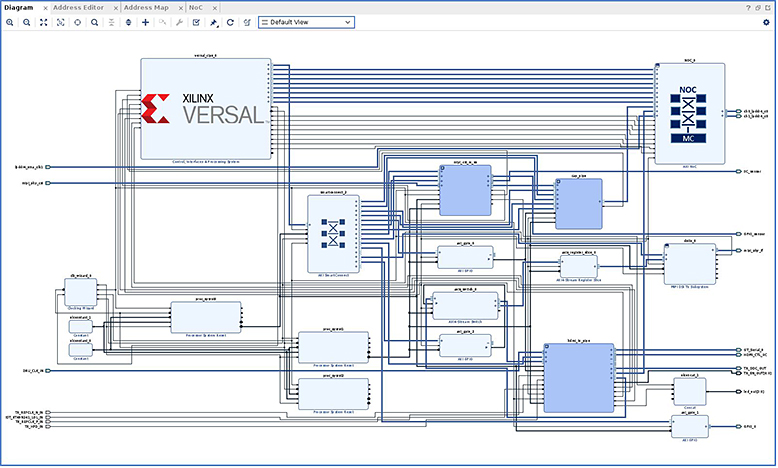
Task: Close the Diagram tab
Action: pyautogui.click(x=45, y=8)
